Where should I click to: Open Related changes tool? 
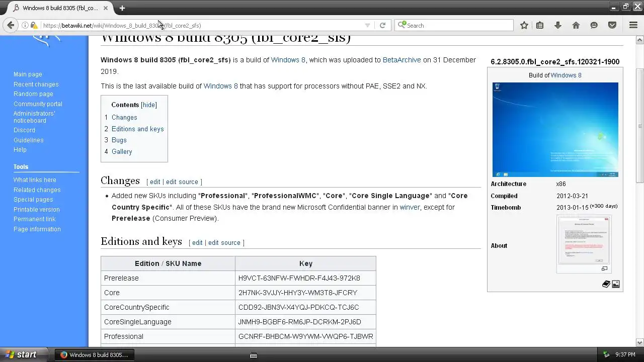coord(37,190)
